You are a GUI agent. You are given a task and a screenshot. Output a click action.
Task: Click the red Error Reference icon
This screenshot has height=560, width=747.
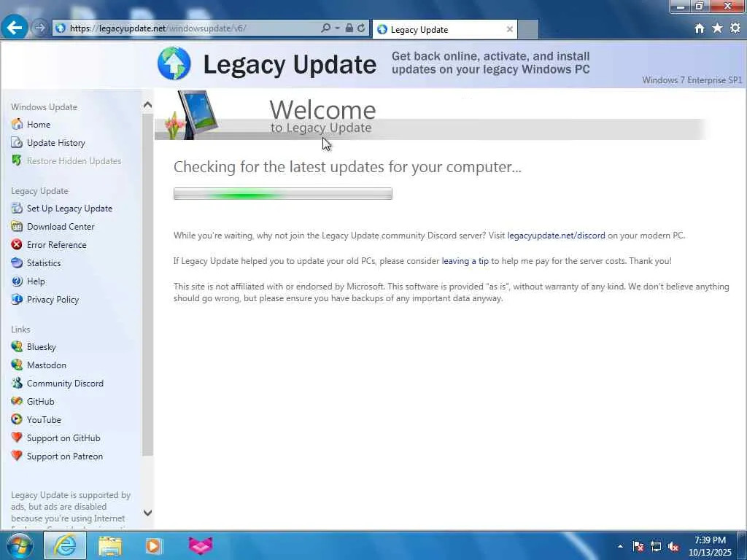click(x=18, y=244)
